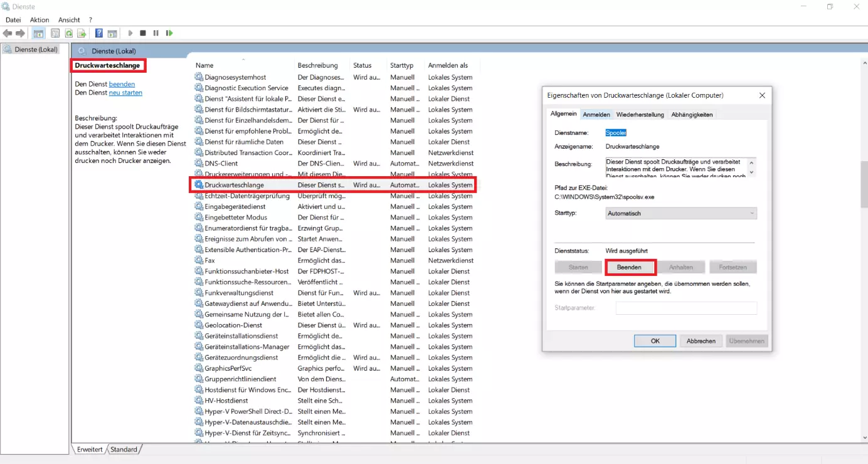This screenshot has width=868, height=464.
Task: Click the gear icon of the Fax service
Action: 199,260
